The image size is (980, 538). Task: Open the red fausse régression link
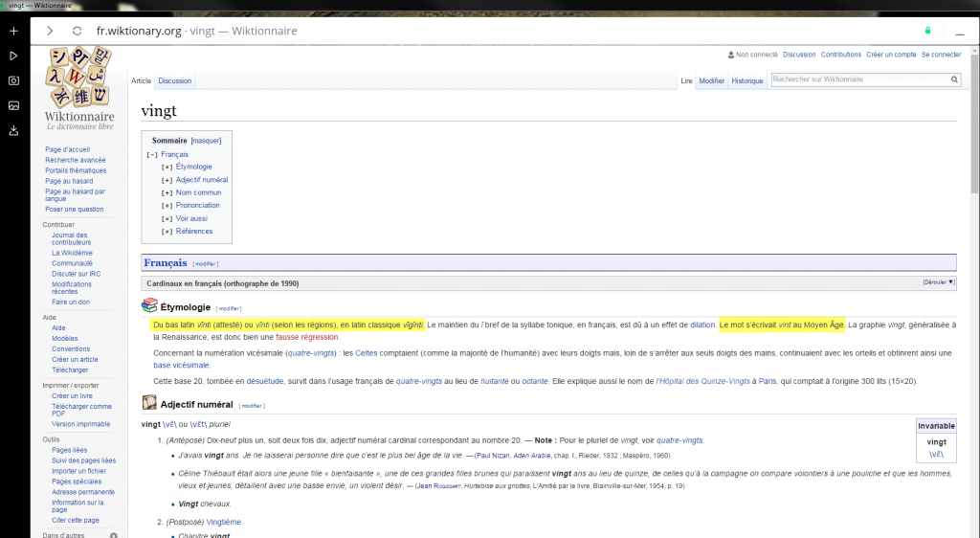click(x=307, y=337)
